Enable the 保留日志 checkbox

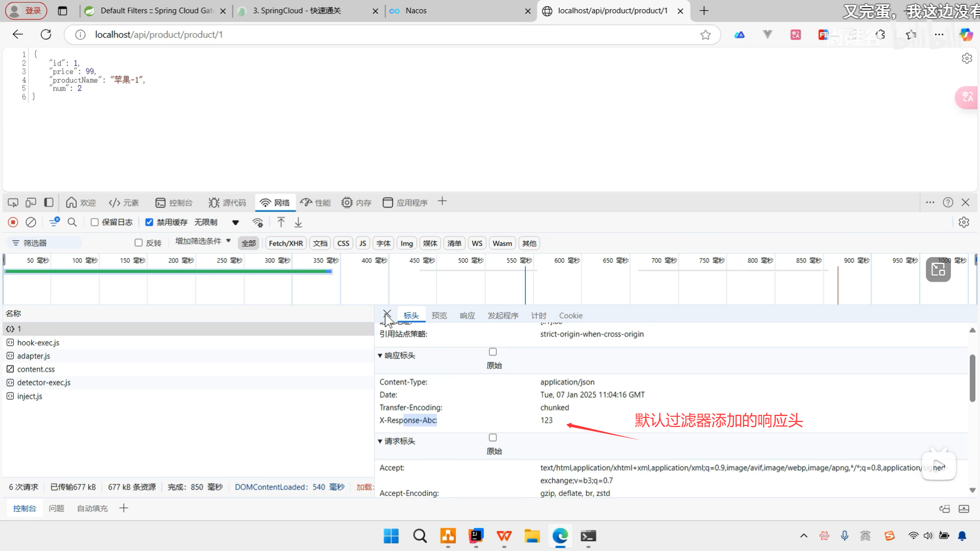point(95,222)
